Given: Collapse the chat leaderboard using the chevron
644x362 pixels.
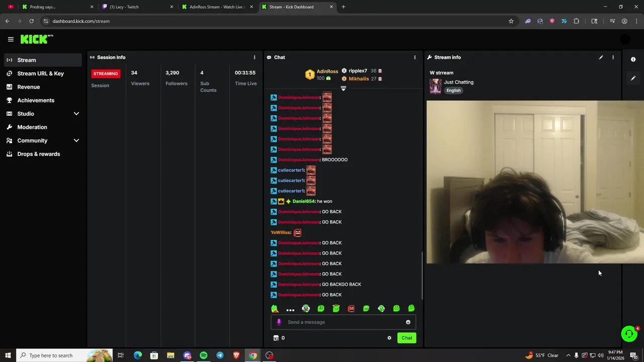Looking at the screenshot, I should click(x=343, y=88).
